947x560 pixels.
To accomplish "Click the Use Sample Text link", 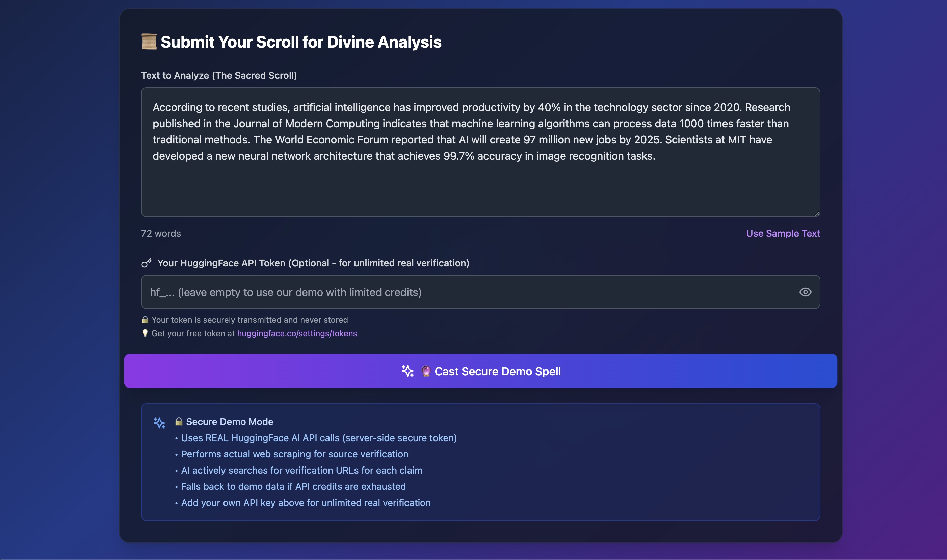I will (783, 233).
